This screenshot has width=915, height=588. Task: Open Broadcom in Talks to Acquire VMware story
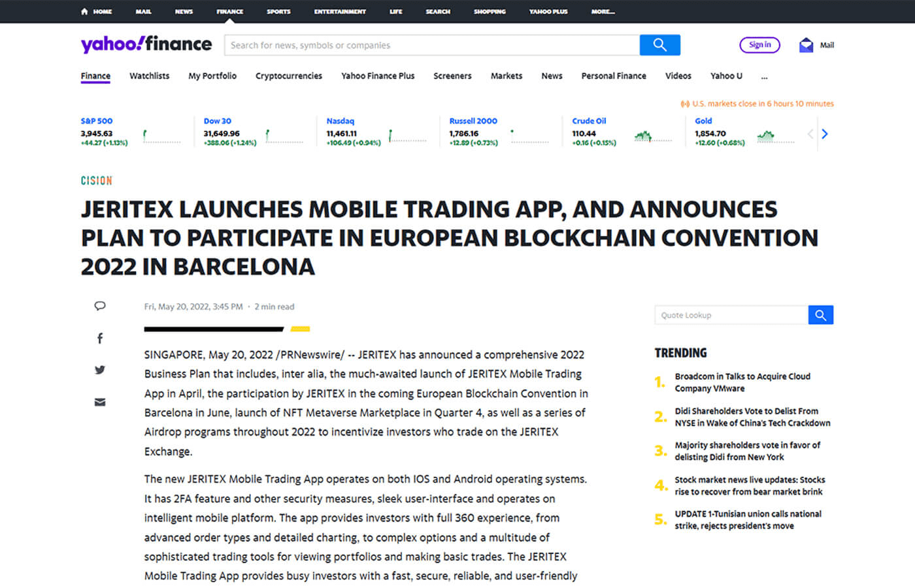point(742,382)
